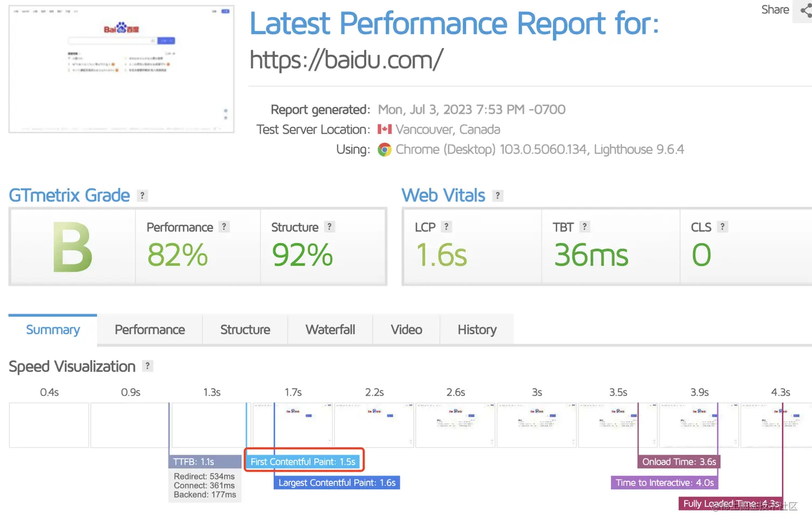The width and height of the screenshot is (812, 526).
Task: Click the report date Mon, Jul 3, 2023
Action: coord(472,109)
